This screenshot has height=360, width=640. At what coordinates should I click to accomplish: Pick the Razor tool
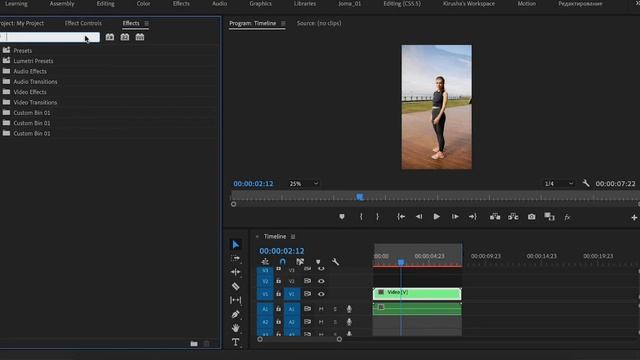236,286
